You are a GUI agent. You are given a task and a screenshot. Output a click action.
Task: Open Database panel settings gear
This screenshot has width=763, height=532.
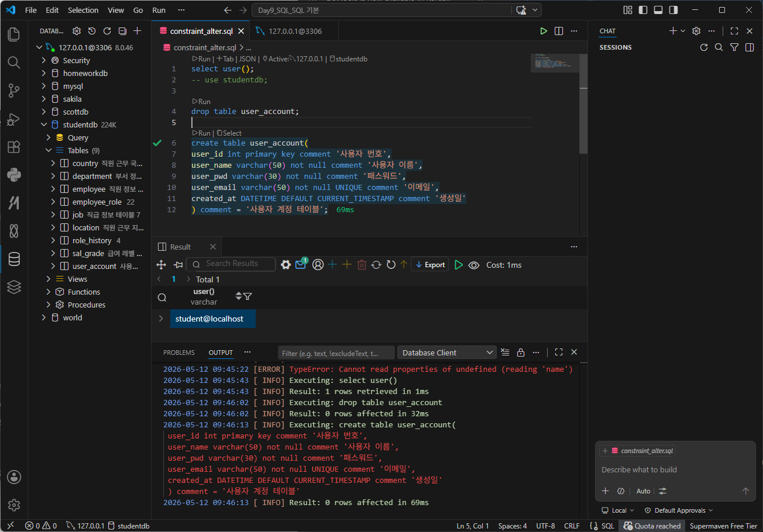coord(77,31)
